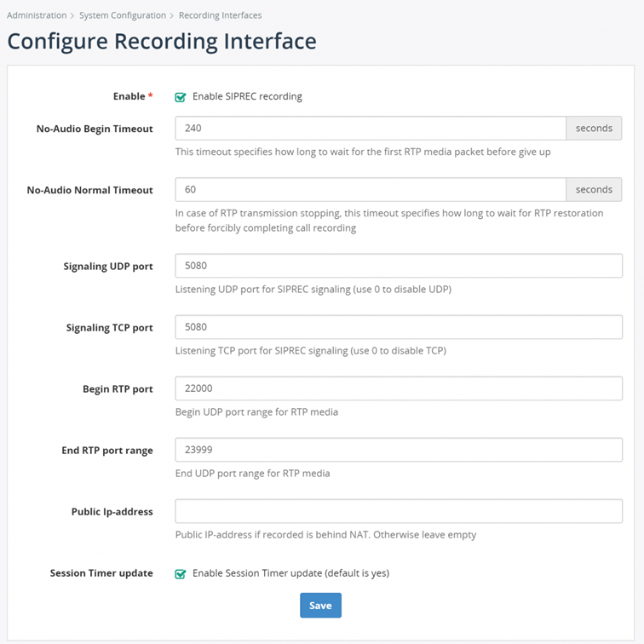Toggle Enable SIPREC recording checkbox
Image resolution: width=644 pixels, height=644 pixels.
[x=181, y=97]
